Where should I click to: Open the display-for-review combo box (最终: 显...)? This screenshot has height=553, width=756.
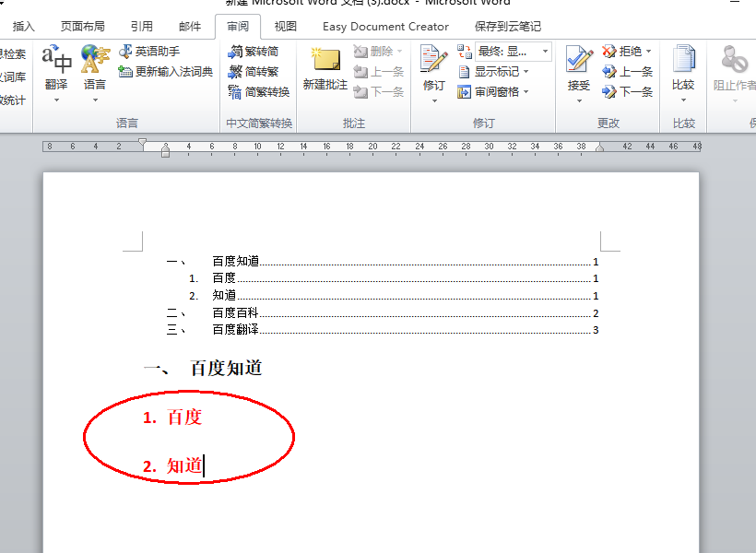tap(513, 51)
